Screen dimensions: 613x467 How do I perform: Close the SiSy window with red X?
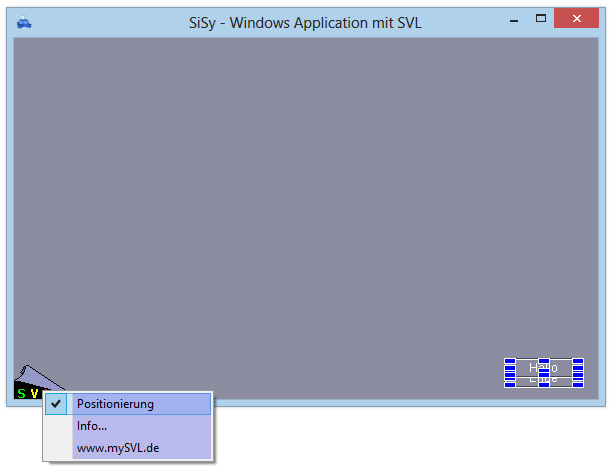(577, 18)
